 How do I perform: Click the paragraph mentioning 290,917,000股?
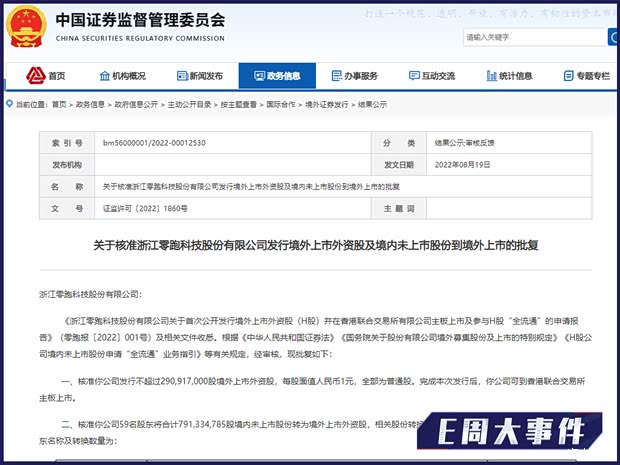click(312, 389)
